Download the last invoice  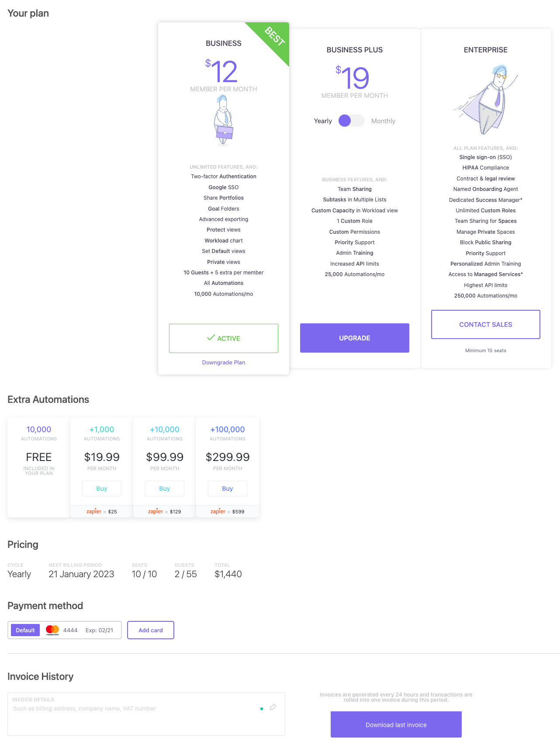click(x=396, y=725)
